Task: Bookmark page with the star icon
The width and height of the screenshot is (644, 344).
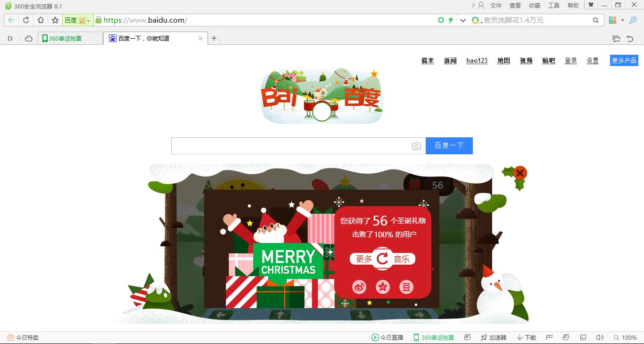Action: 55,20
